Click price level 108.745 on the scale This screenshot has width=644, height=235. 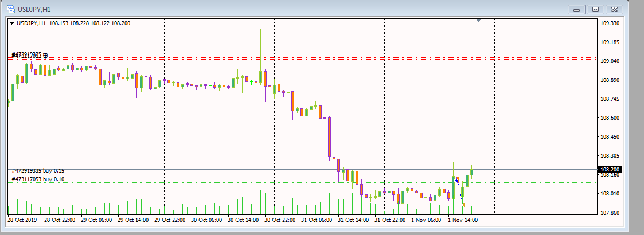click(609, 99)
